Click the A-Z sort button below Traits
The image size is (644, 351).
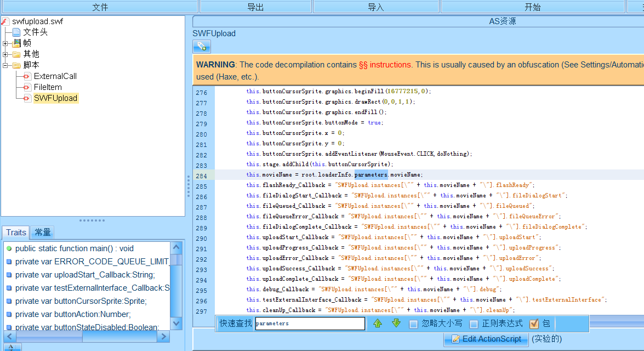(12, 347)
